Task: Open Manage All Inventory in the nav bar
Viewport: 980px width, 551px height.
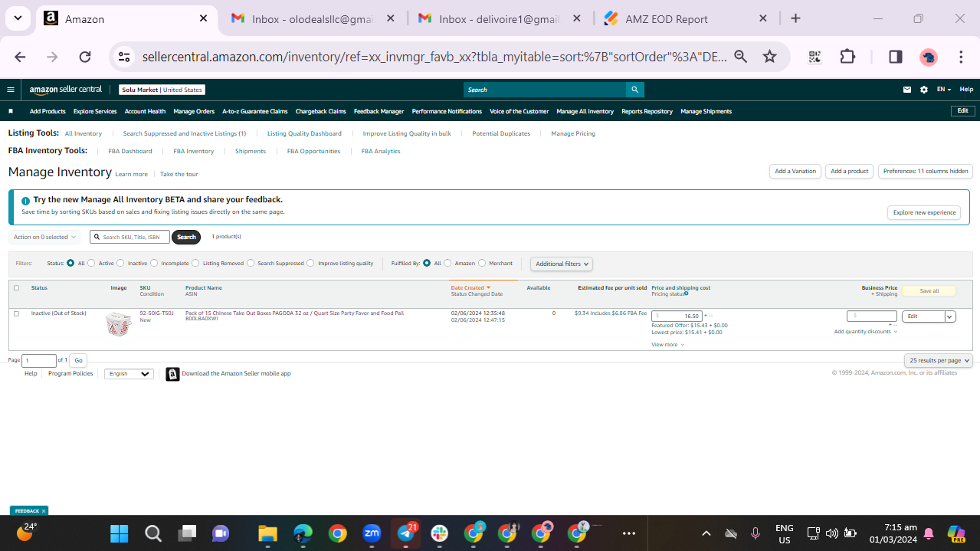Action: click(x=585, y=111)
